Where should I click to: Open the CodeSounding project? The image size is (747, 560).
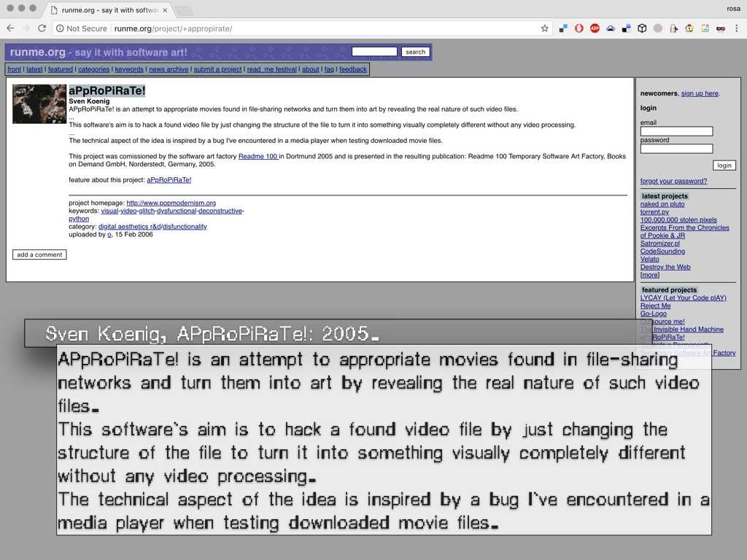tap(662, 252)
